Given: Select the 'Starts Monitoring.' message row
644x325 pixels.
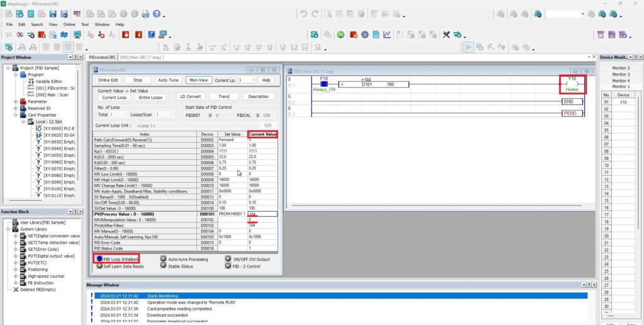Looking at the screenshot, I should pyautogui.click(x=341, y=296).
